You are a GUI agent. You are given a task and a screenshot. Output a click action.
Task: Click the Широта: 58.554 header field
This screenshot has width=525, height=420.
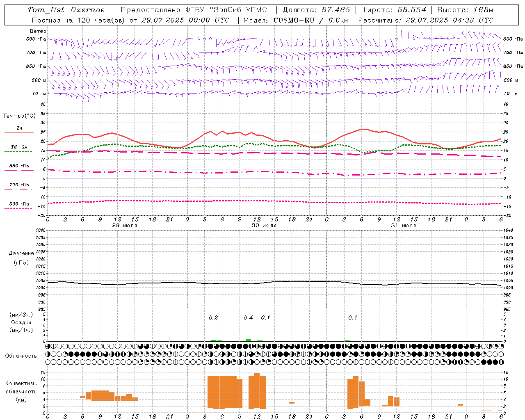coord(393,10)
